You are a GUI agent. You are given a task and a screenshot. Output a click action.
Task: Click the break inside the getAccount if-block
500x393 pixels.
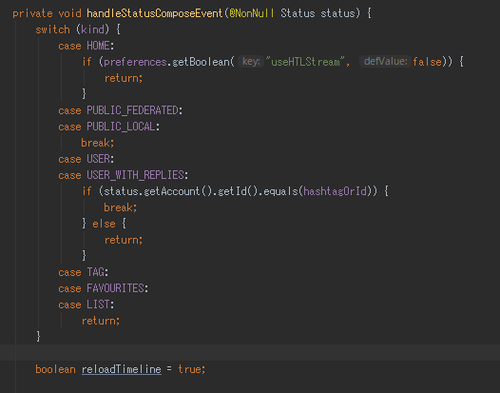pyautogui.click(x=120, y=208)
